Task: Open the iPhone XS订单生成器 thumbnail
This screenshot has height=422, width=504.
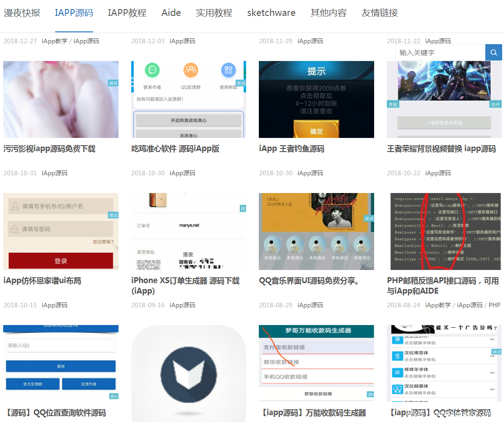Action: [x=189, y=231]
